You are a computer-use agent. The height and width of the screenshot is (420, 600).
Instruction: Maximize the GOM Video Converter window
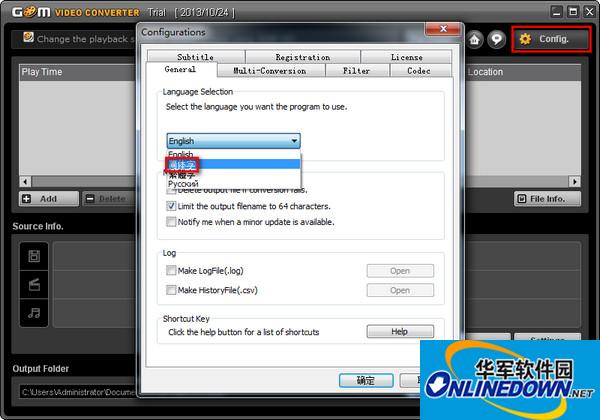click(573, 12)
